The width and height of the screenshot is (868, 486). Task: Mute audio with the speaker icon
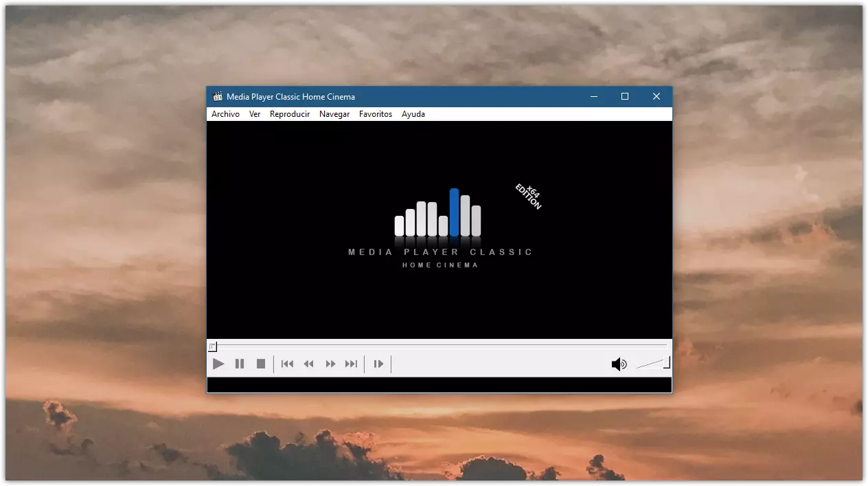coord(619,364)
